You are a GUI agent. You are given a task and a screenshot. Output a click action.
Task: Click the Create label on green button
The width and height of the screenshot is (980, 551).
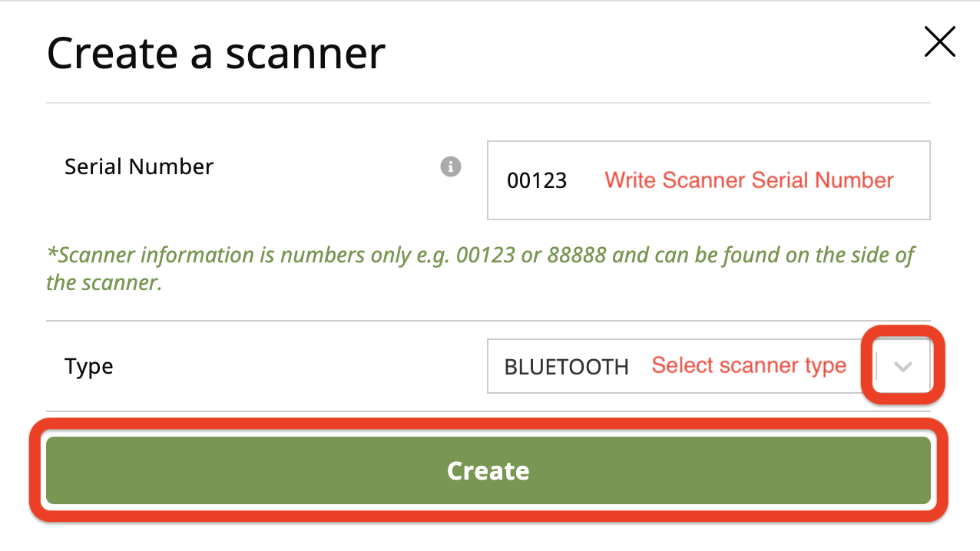coord(488,470)
